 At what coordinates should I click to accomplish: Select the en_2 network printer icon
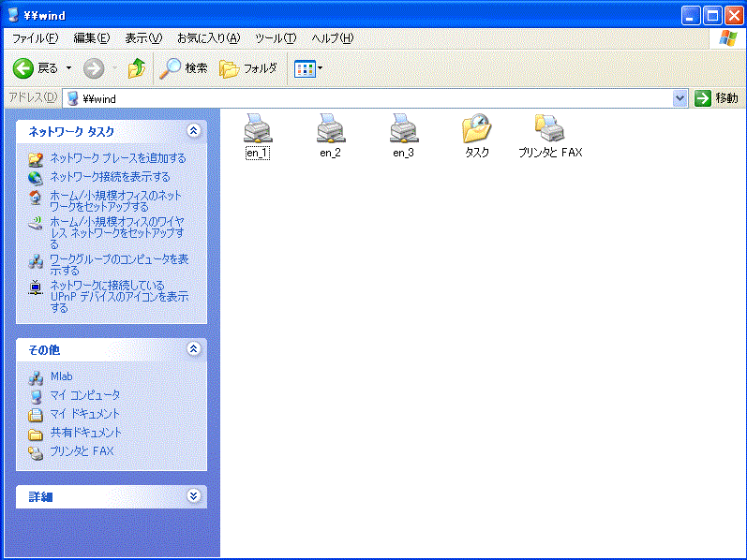(x=331, y=128)
